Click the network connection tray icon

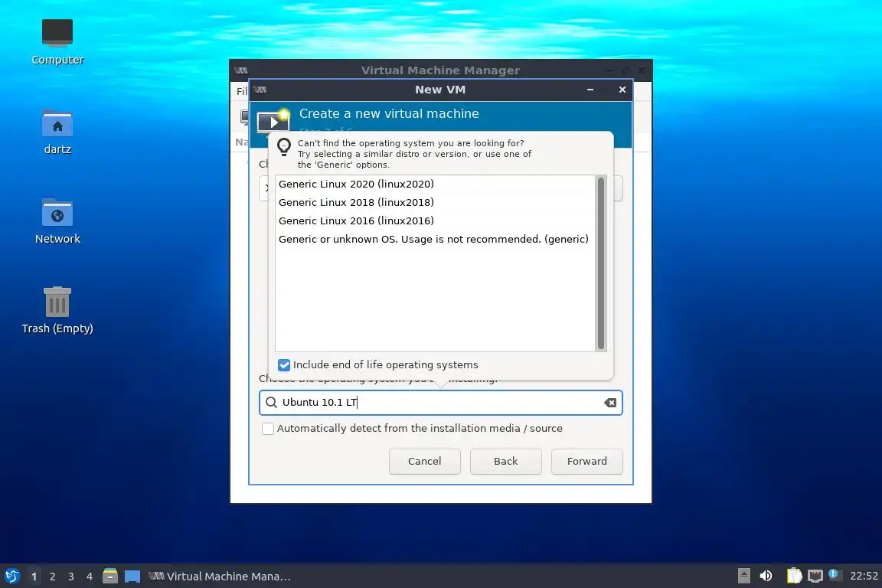click(815, 576)
